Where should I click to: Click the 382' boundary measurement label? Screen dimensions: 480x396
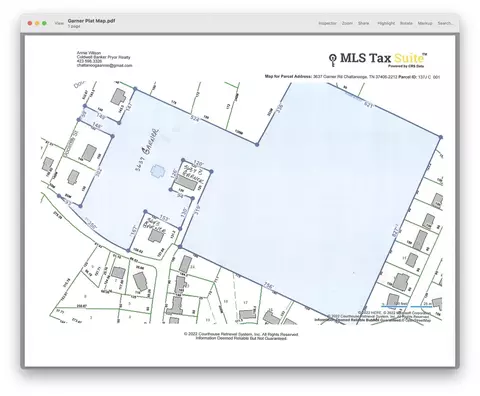pos(98,172)
